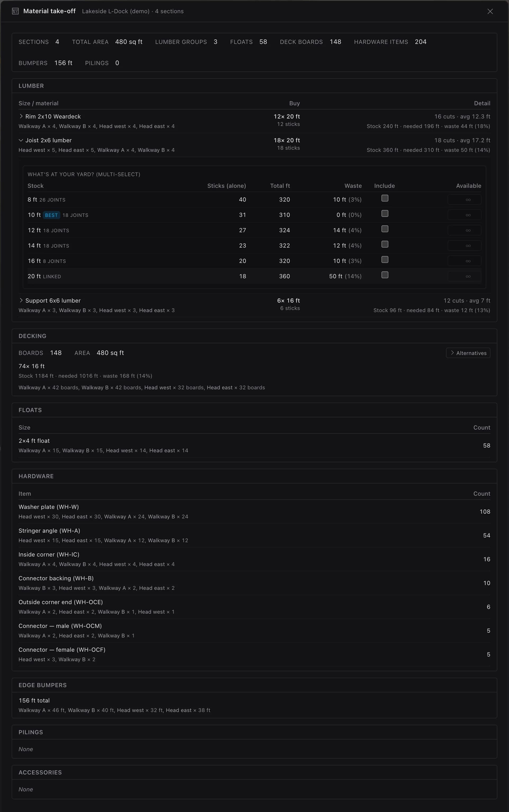Include 8 ft stock checkbox
The height and width of the screenshot is (812, 509).
pos(385,198)
